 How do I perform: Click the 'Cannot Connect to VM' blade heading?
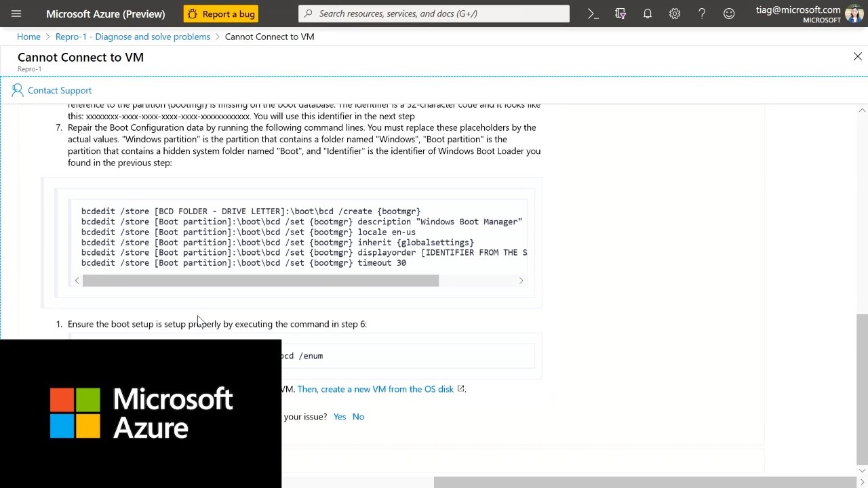click(81, 57)
